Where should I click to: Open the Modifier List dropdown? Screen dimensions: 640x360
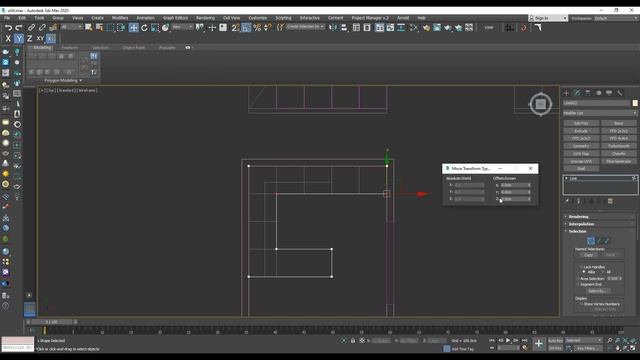pos(600,113)
